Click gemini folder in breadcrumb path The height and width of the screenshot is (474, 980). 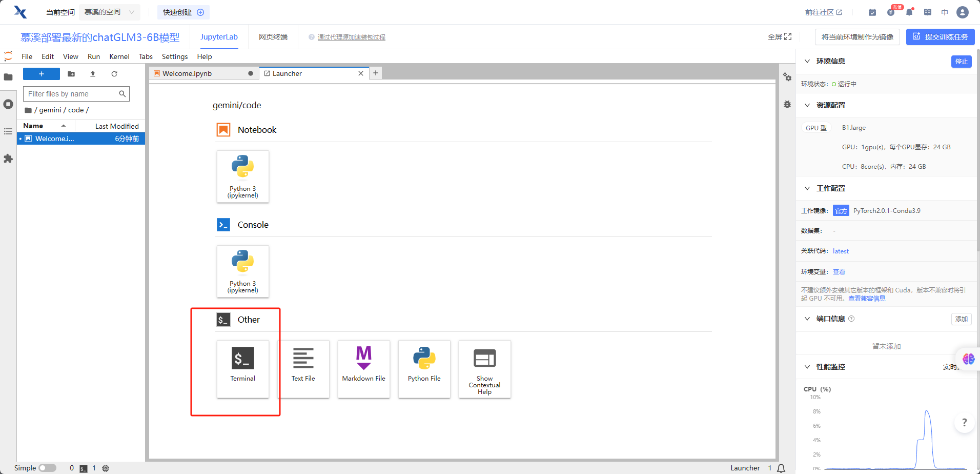[x=50, y=110]
